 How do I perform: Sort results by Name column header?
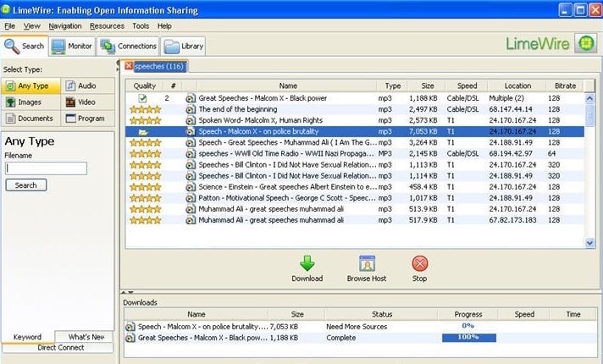click(x=288, y=86)
